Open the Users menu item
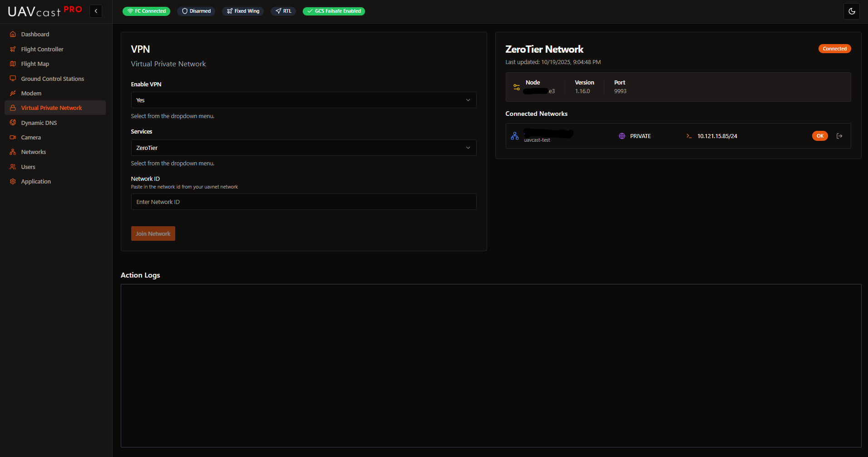 [x=28, y=167]
